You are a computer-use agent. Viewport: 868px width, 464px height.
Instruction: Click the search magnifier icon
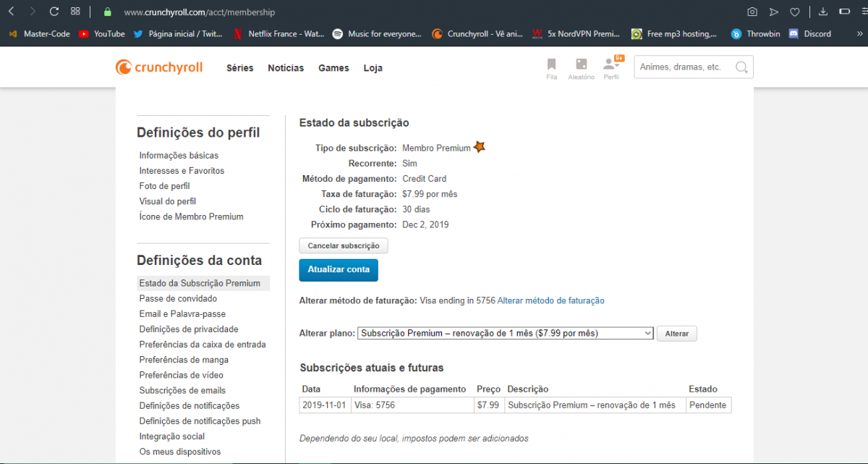[x=741, y=67]
